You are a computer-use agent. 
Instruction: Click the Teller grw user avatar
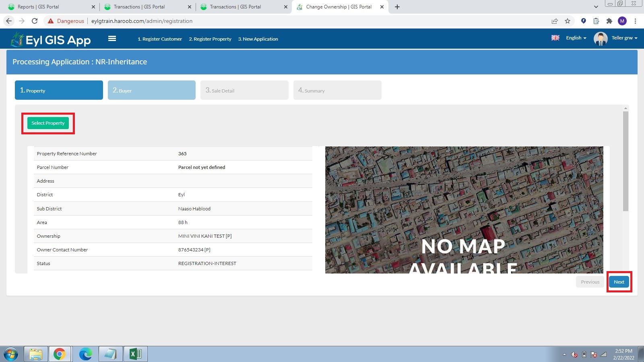click(x=600, y=39)
